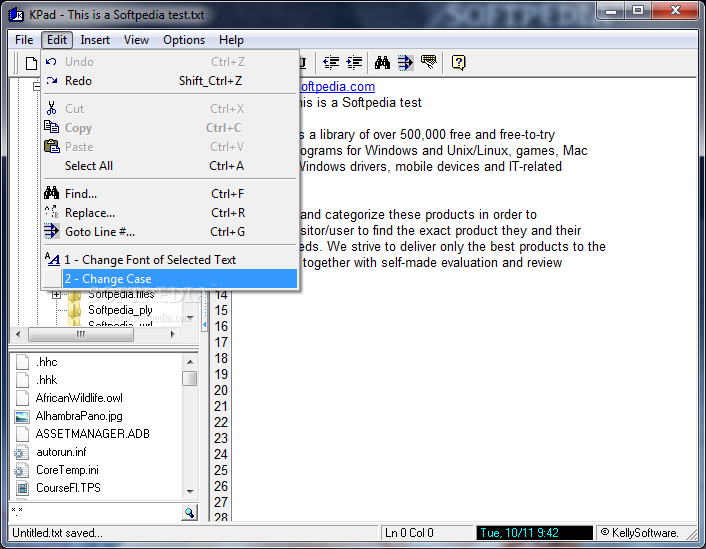706x549 pixels.
Task: Click the decrease indent toolbar icon
Action: pyautogui.click(x=331, y=63)
